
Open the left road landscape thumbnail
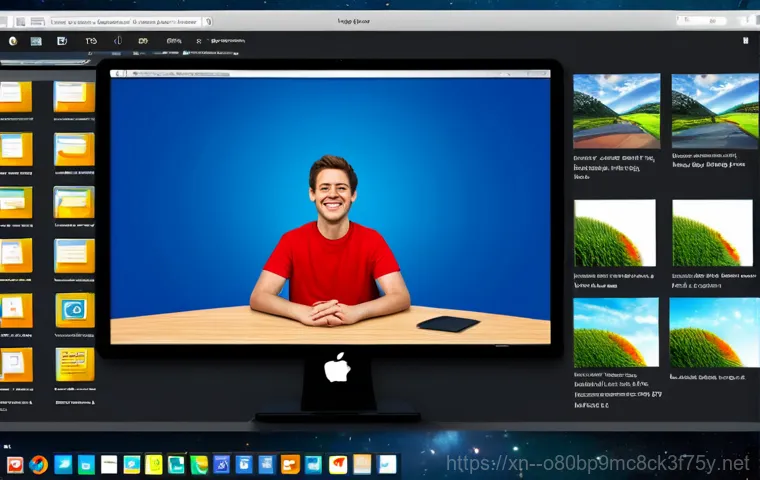[617, 111]
